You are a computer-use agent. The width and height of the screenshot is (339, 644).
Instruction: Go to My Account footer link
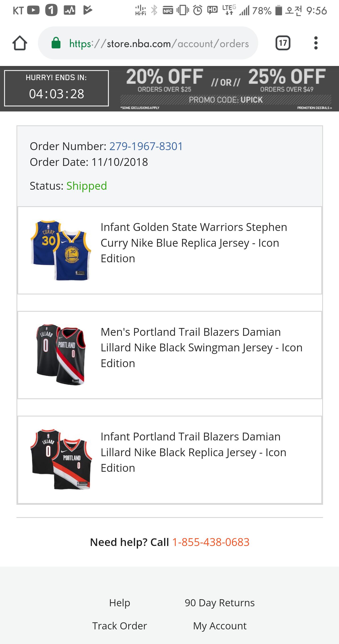pos(220,626)
